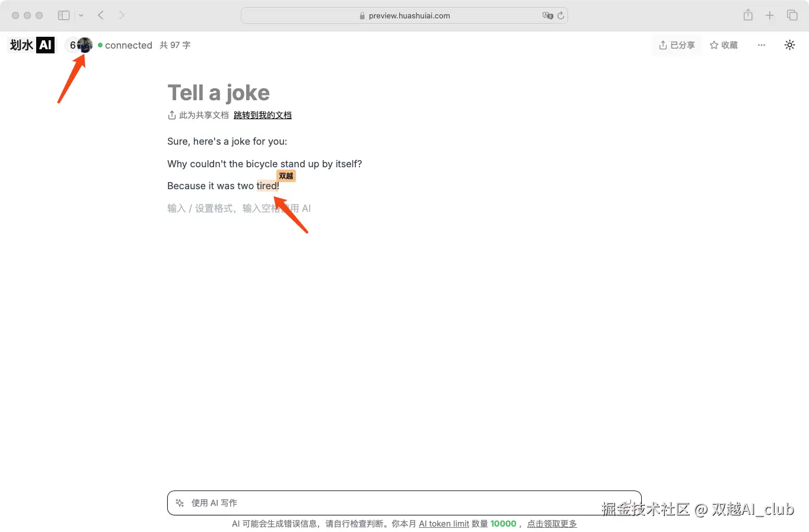Click the 划水 AI logo
This screenshot has width=809, height=532.
tap(30, 44)
